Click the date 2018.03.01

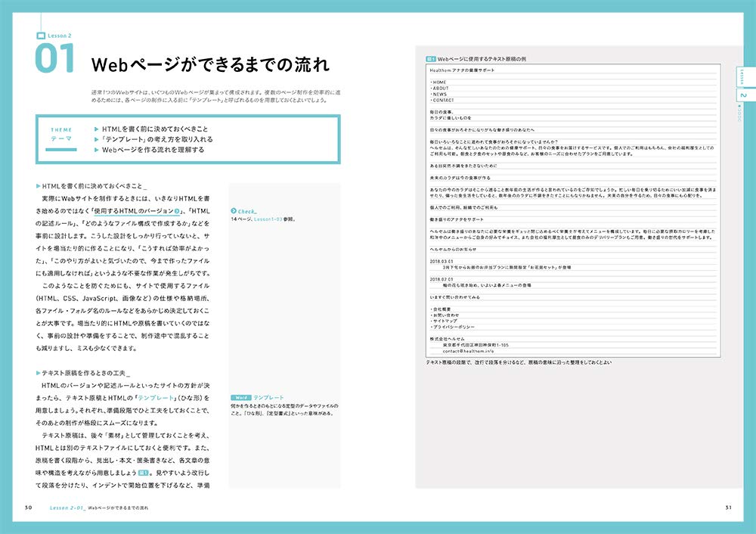point(442,262)
